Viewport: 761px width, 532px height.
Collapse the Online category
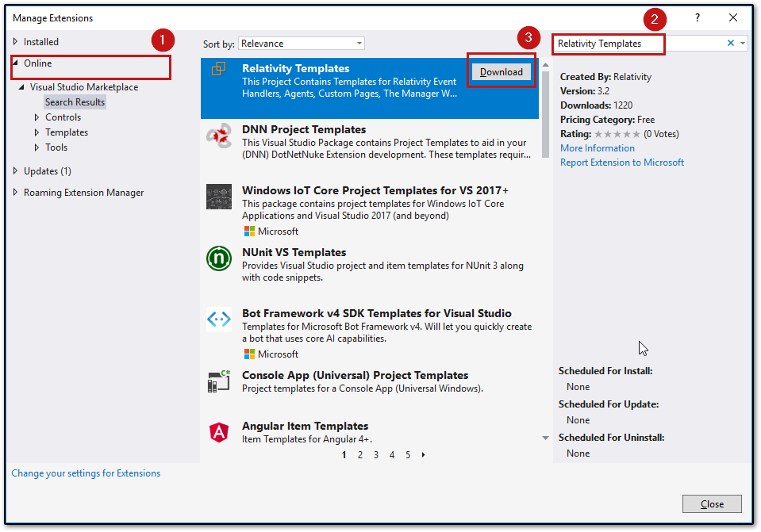pos(15,63)
